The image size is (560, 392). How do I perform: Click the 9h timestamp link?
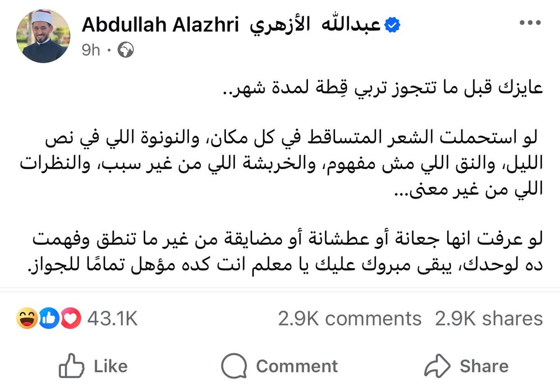pos(91,50)
